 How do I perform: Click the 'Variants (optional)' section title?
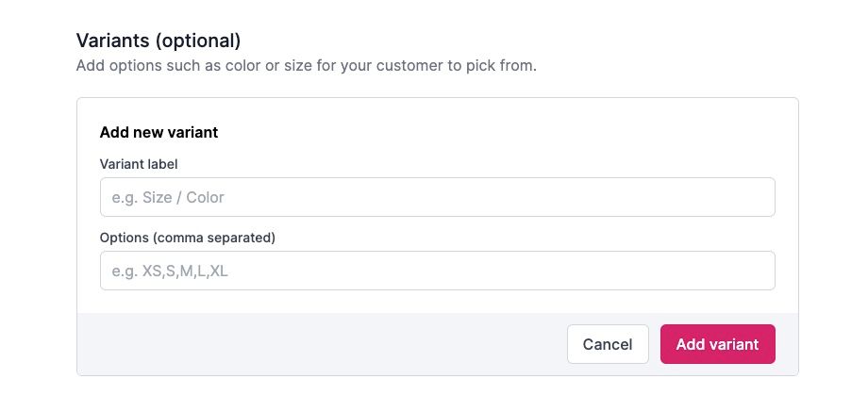(x=158, y=41)
